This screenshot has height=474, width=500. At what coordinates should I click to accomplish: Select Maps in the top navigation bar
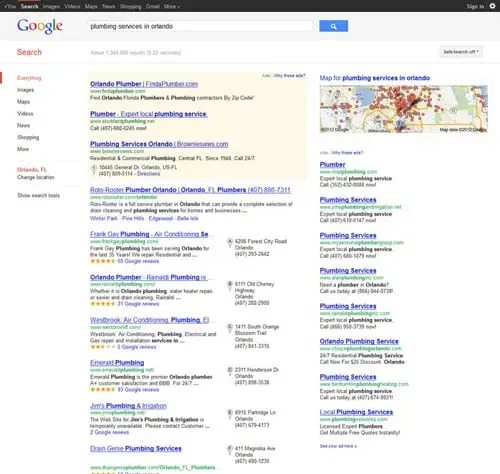pos(91,6)
